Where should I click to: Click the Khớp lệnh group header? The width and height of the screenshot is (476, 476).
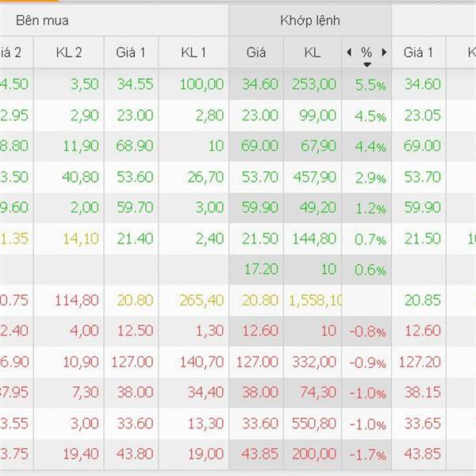pyautogui.click(x=310, y=21)
